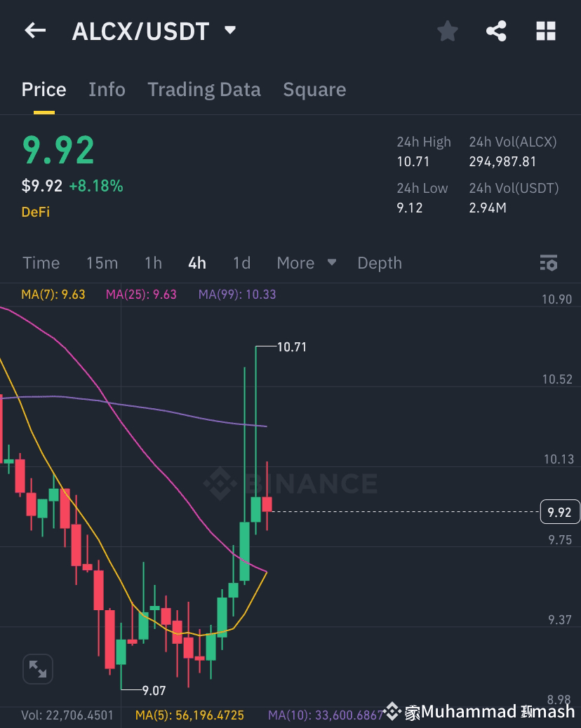
Task: Select the 1d timeframe
Action: pyautogui.click(x=241, y=263)
